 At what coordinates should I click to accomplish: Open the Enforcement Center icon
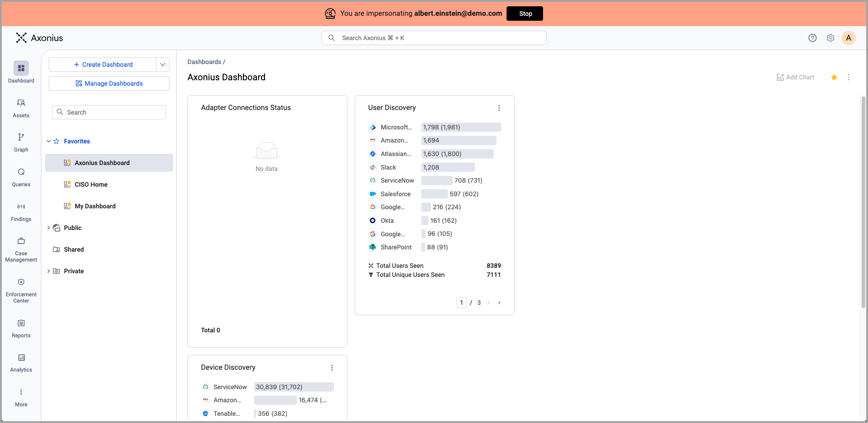click(21, 282)
